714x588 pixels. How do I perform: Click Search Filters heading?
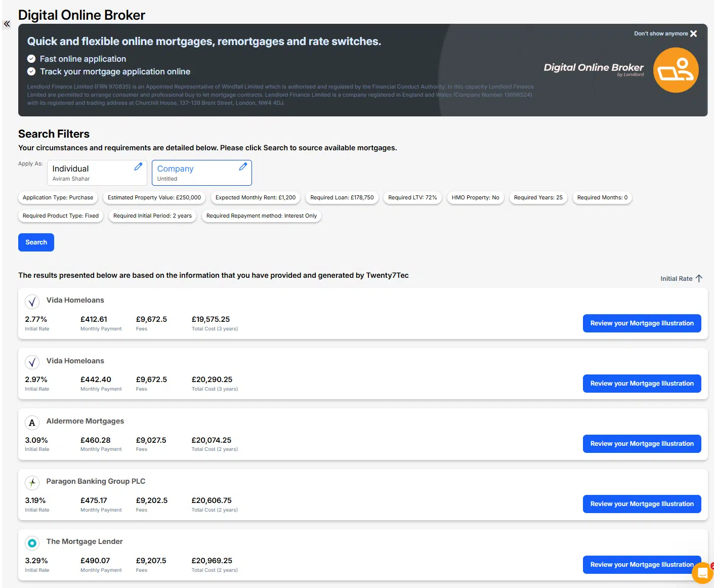tap(54, 134)
